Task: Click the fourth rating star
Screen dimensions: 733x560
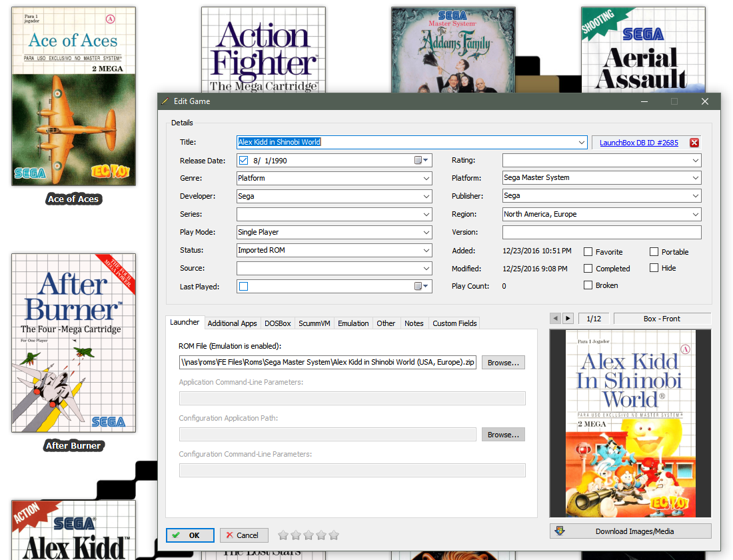Action: click(x=321, y=535)
